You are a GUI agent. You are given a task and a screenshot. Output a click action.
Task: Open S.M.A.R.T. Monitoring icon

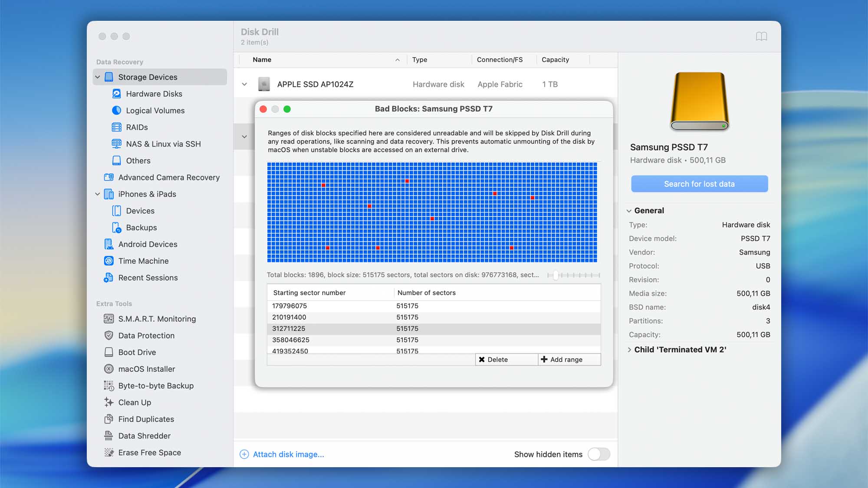(x=109, y=319)
